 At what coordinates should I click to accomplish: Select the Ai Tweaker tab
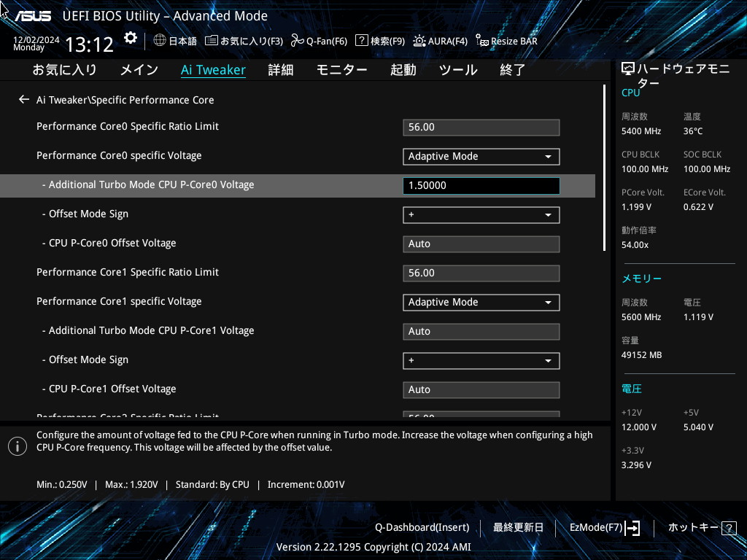click(214, 70)
